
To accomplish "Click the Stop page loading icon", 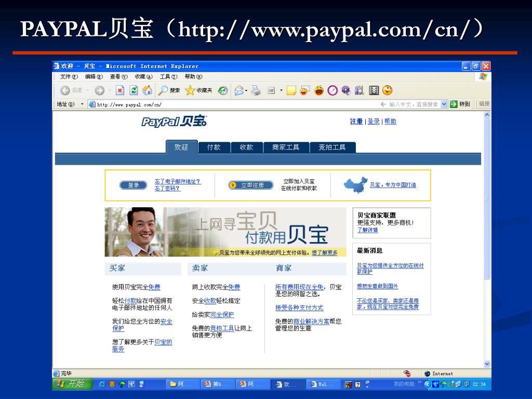I will click(120, 90).
